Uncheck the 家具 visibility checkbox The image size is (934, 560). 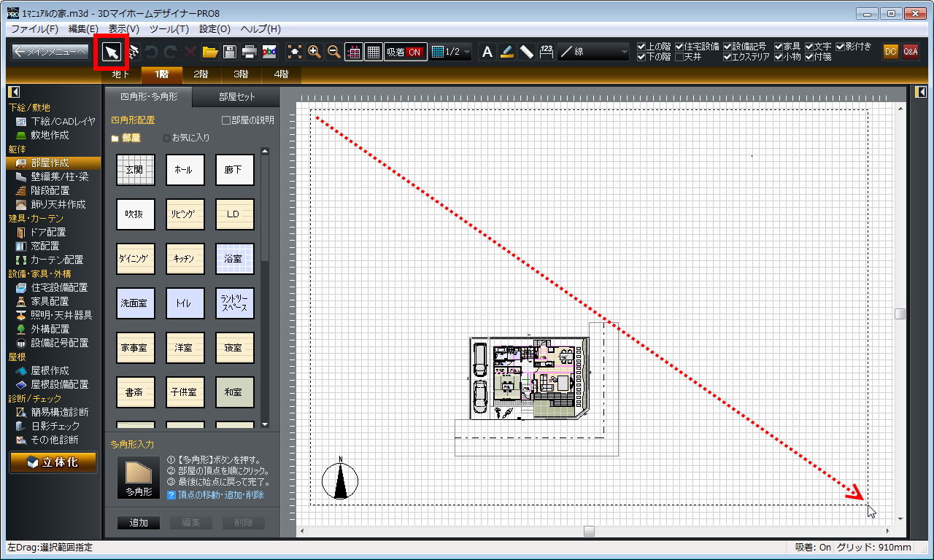779,47
